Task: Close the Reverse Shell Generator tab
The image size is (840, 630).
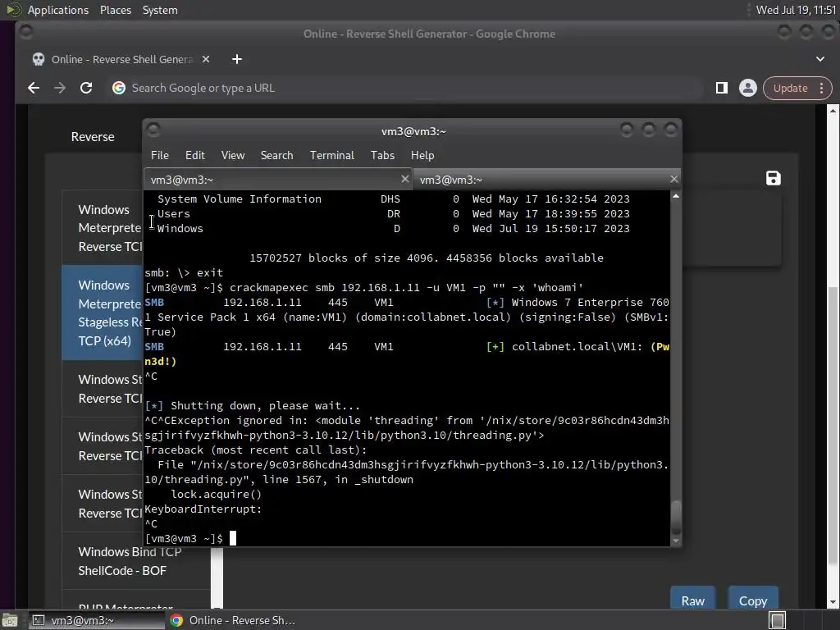Action: [x=206, y=59]
